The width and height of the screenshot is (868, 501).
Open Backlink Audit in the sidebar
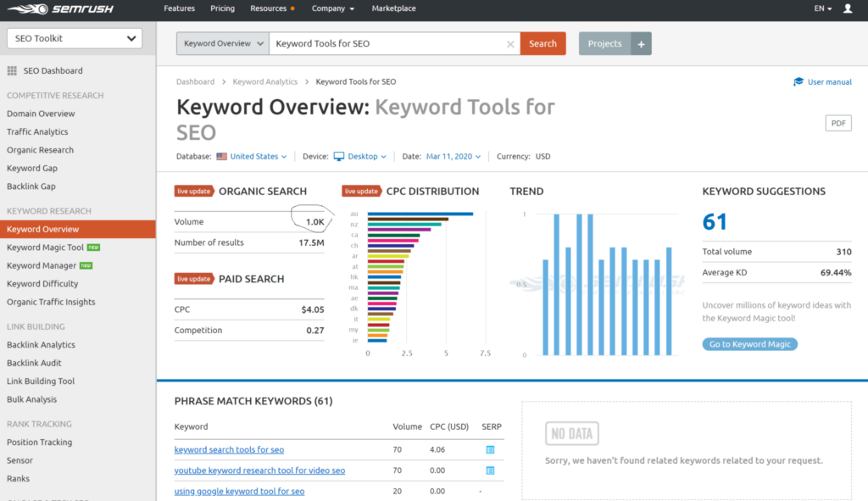point(34,363)
